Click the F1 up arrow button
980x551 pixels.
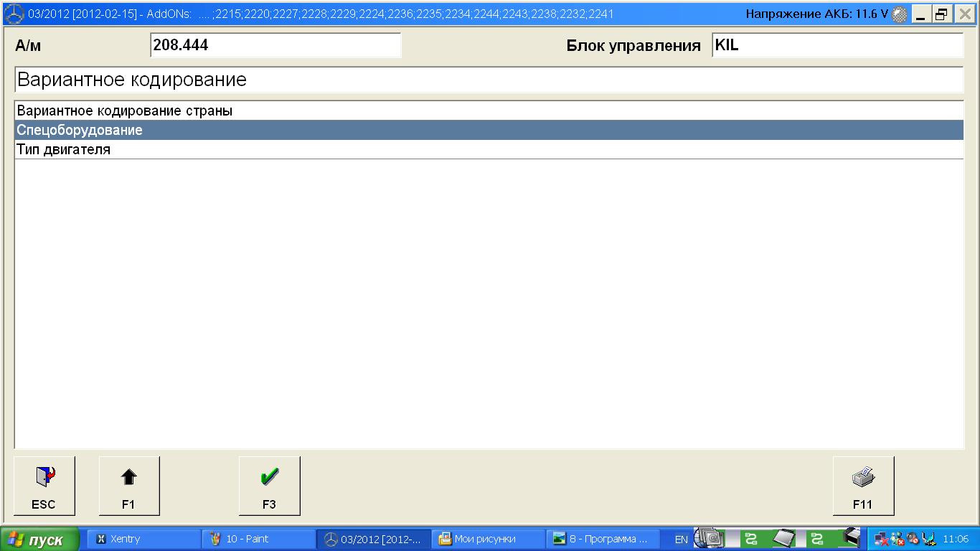128,486
